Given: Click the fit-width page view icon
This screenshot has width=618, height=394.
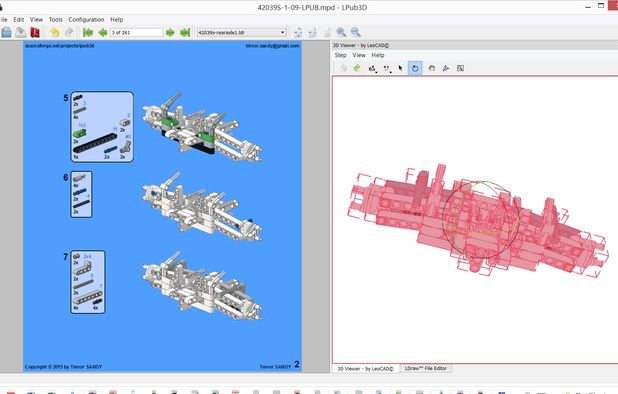Looking at the screenshot, I should (x=298, y=32).
